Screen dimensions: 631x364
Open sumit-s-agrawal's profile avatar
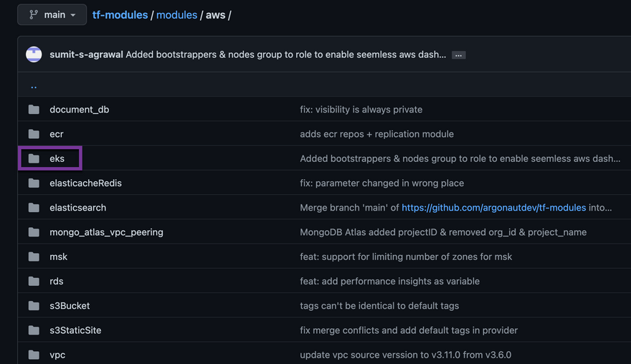(34, 54)
